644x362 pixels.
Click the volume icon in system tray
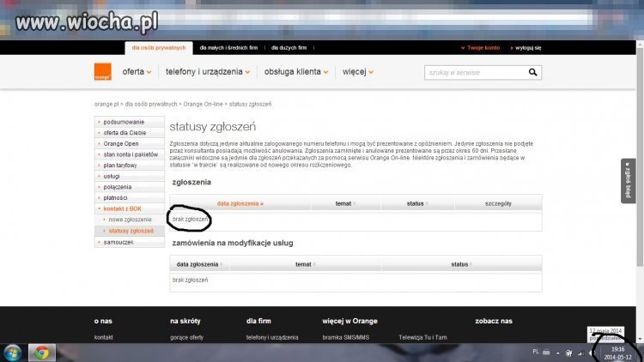click(x=592, y=353)
